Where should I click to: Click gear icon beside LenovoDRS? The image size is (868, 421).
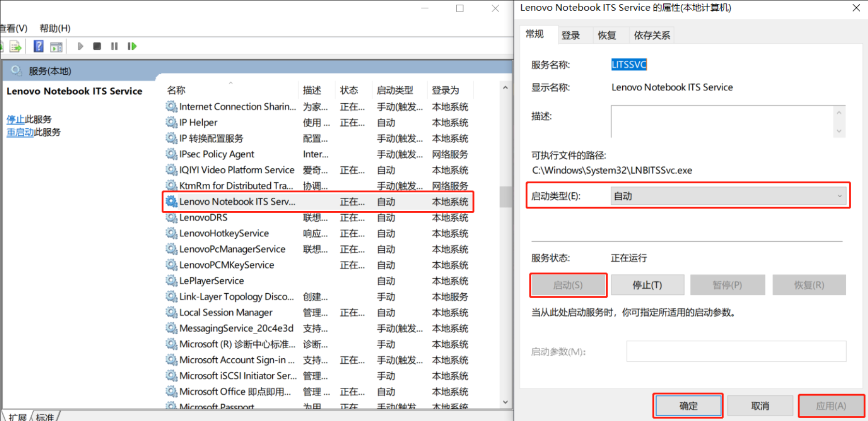171,217
